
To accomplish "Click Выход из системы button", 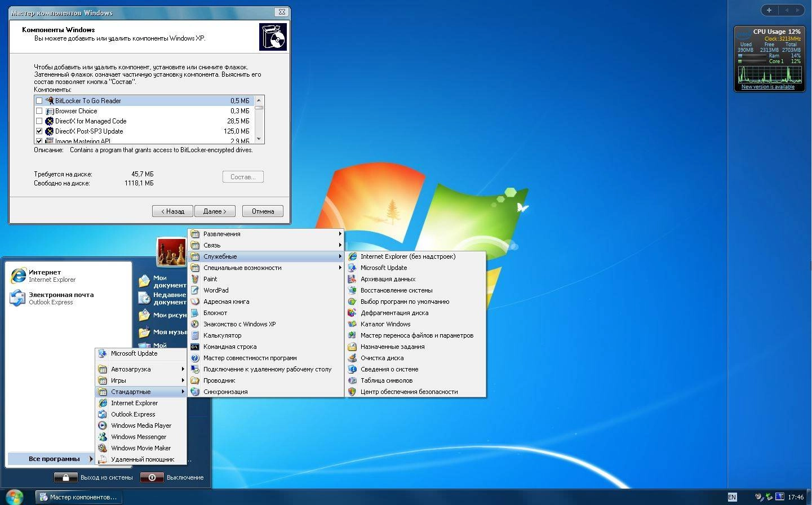I will pyautogui.click(x=94, y=477).
